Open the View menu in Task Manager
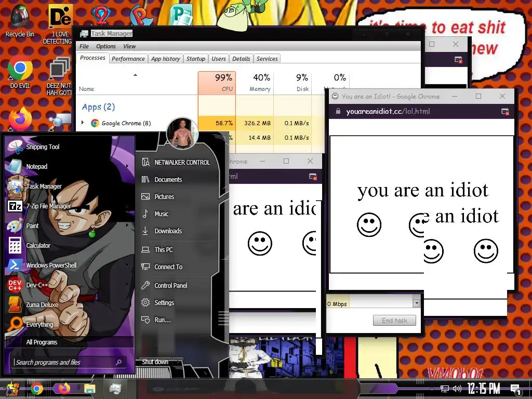 [x=129, y=46]
